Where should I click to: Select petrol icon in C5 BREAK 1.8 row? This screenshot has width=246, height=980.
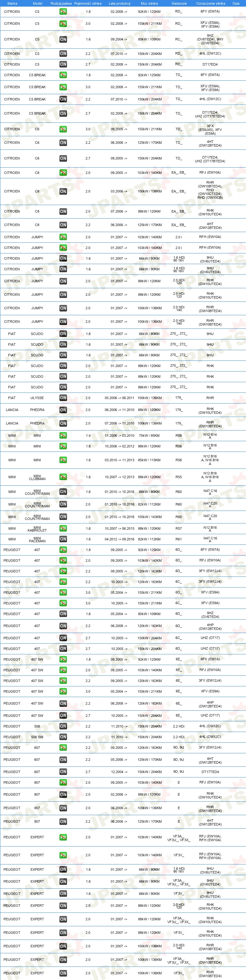point(63,75)
